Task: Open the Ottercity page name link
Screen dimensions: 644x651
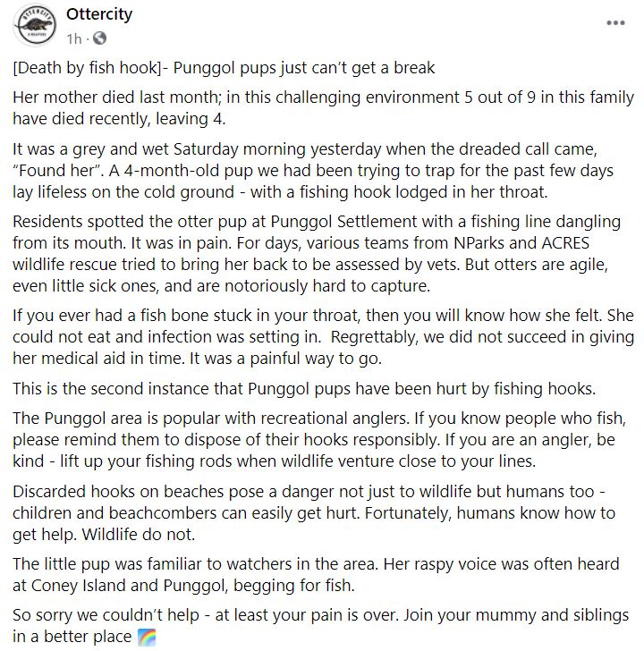Action: 97,15
